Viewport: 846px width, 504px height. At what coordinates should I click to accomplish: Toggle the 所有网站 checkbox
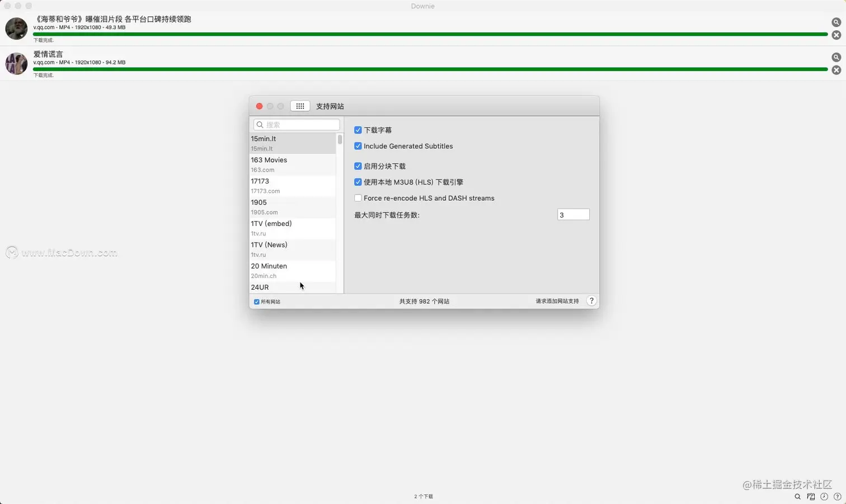point(257,302)
